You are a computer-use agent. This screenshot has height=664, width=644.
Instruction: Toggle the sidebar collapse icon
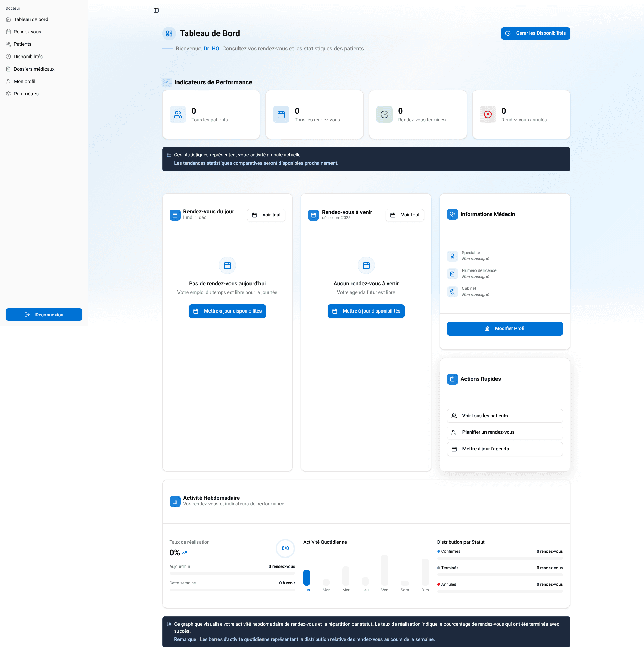(156, 10)
